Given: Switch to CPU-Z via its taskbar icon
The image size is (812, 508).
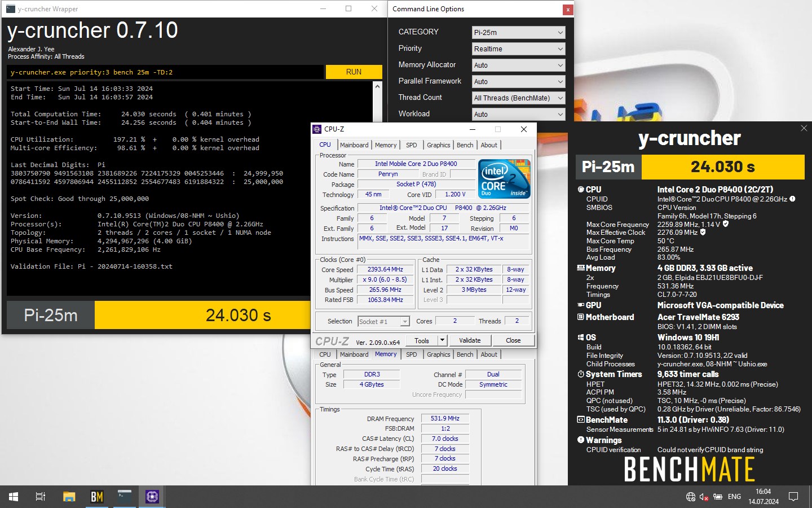Looking at the screenshot, I should pyautogui.click(x=152, y=497).
